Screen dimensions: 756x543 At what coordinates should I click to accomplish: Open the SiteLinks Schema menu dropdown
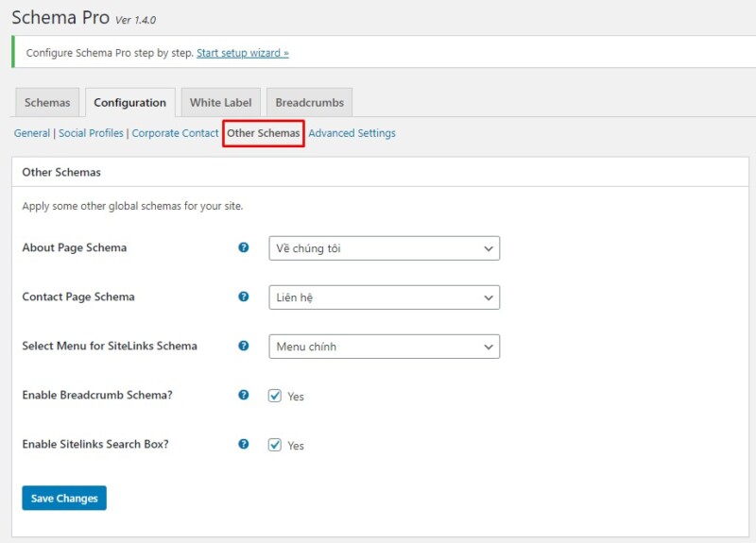[384, 347]
